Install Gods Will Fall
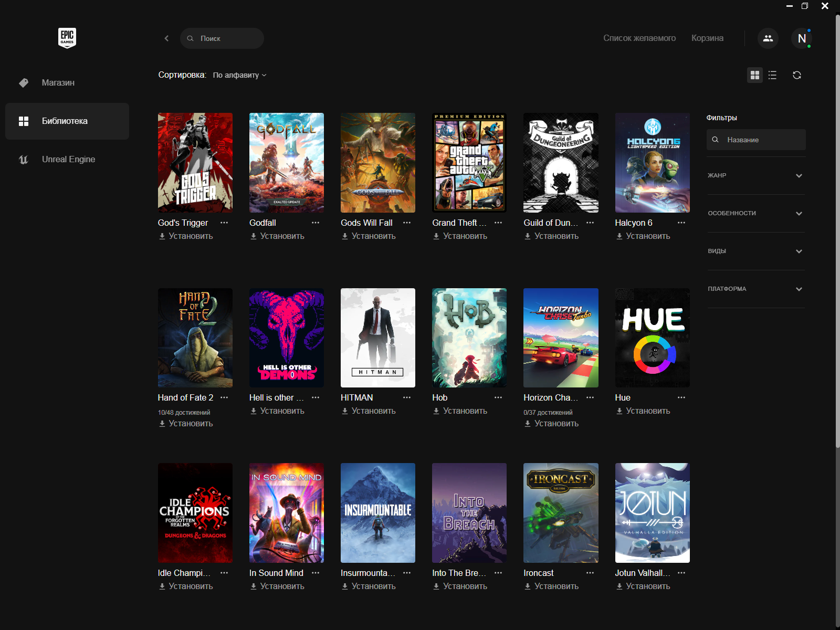 pyautogui.click(x=369, y=236)
